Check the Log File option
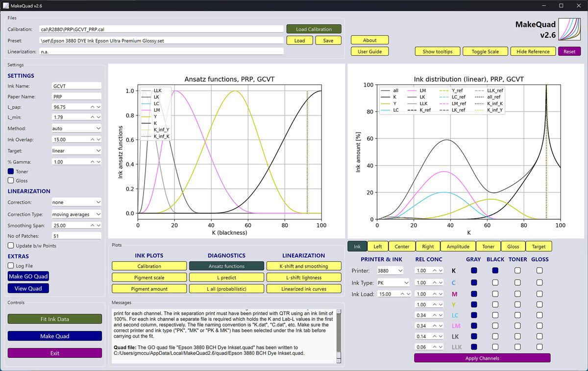This screenshot has height=371, width=588. pyautogui.click(x=11, y=265)
